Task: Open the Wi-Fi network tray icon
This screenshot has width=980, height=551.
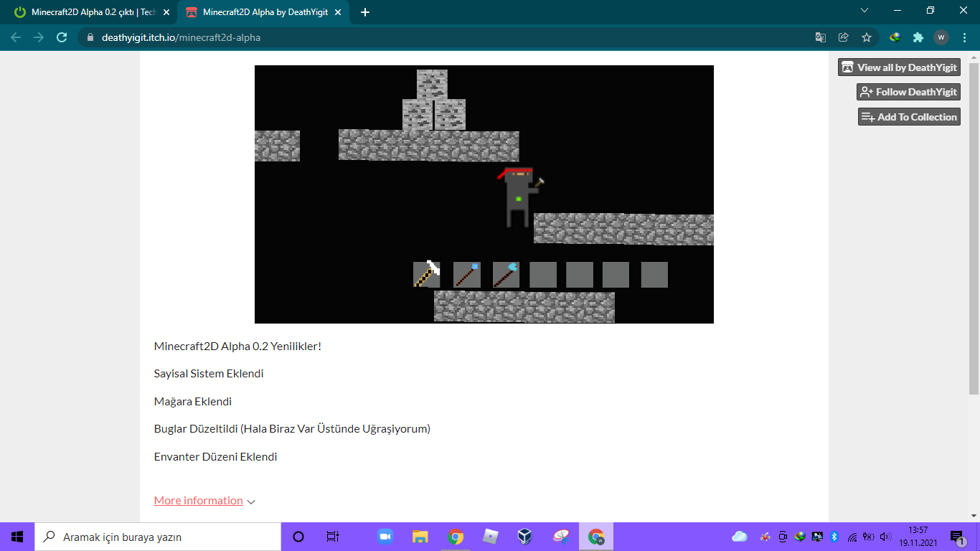Action: pos(852,537)
